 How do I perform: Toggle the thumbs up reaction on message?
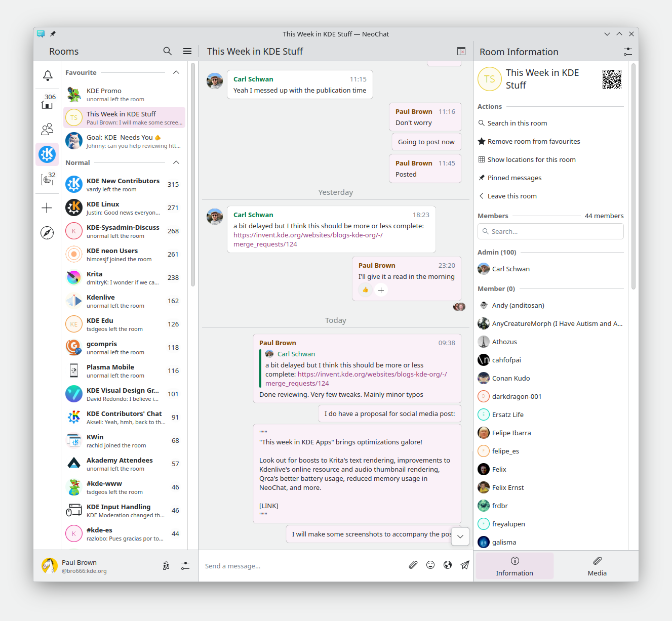[365, 290]
